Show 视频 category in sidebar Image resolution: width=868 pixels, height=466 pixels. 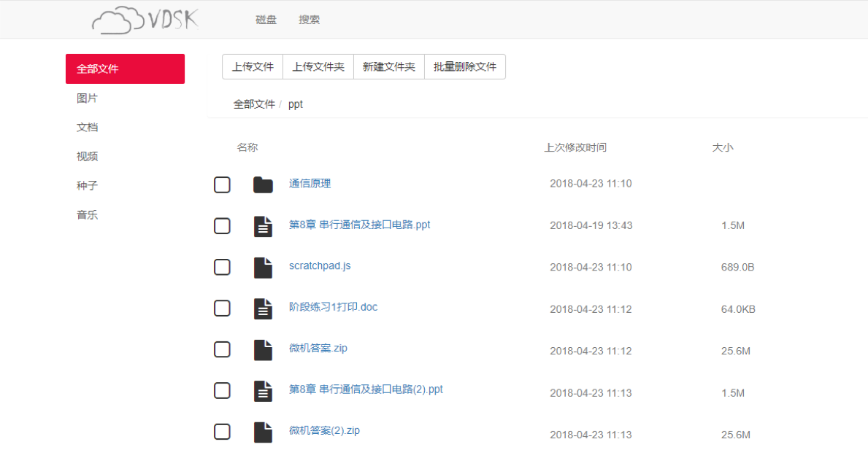(87, 157)
